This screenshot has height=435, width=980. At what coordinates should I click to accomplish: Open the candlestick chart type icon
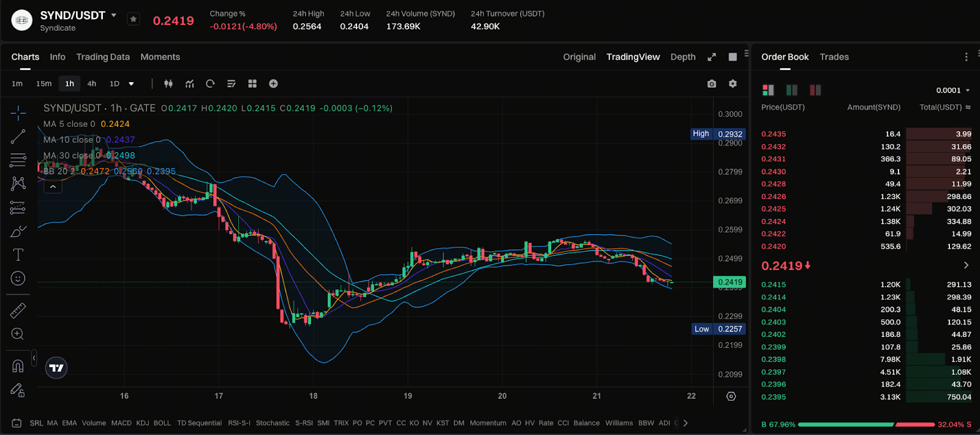click(168, 84)
